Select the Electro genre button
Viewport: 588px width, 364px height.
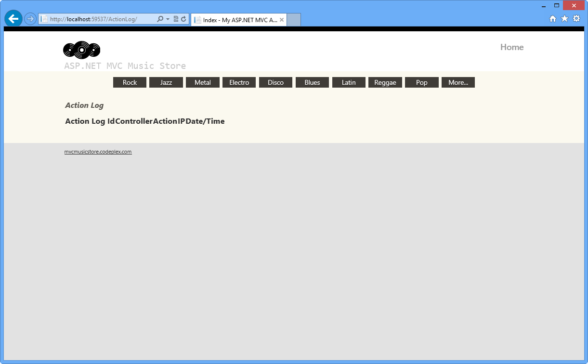point(239,82)
